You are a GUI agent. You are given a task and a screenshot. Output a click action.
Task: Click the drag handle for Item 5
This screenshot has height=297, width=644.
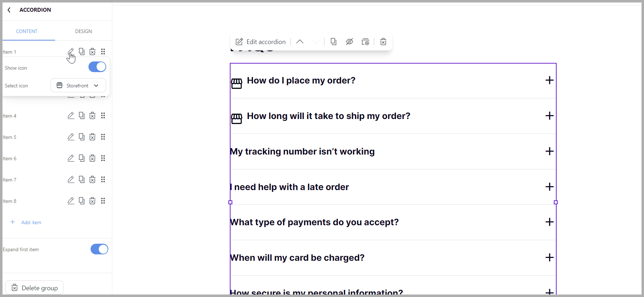[103, 137]
